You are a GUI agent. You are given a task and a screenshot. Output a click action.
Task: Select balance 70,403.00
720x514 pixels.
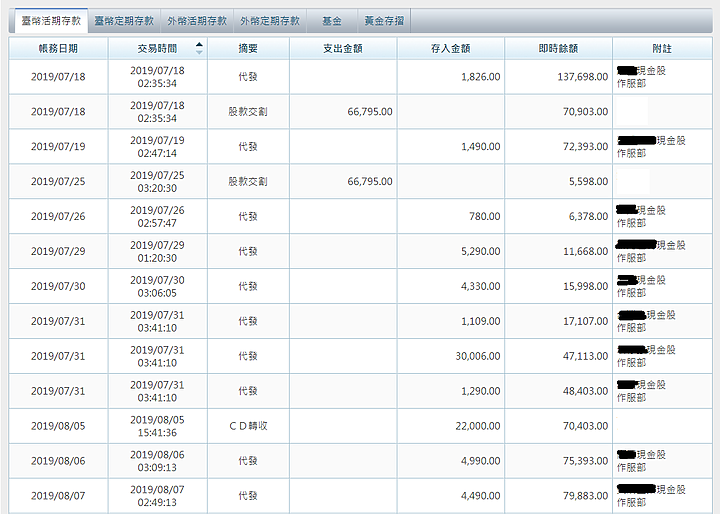(585, 426)
